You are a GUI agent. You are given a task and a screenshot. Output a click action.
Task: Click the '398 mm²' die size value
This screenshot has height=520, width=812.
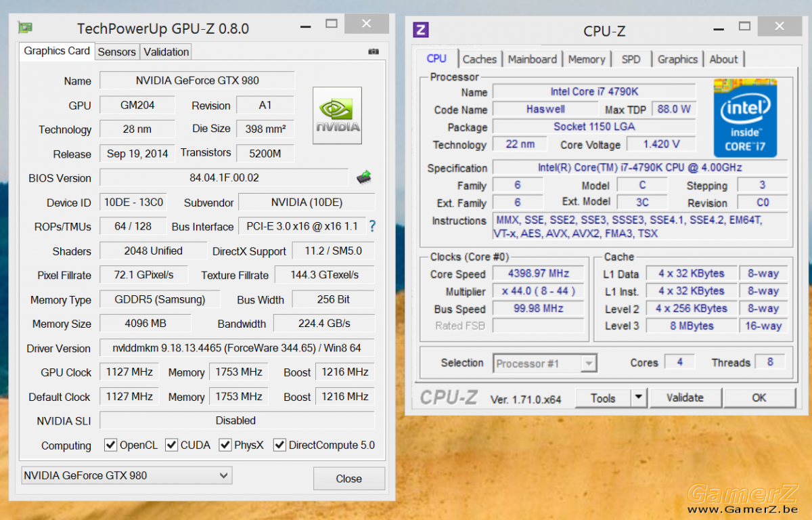point(265,129)
